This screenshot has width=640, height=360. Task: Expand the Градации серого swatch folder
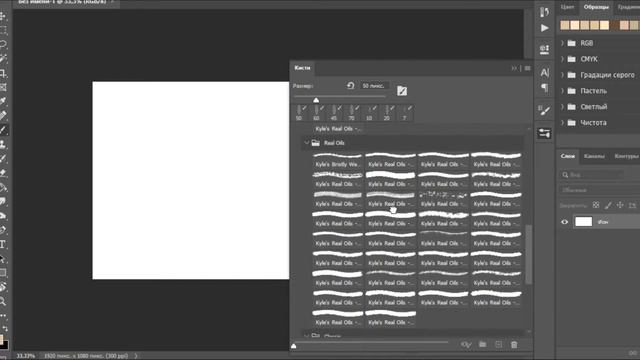(x=562, y=75)
